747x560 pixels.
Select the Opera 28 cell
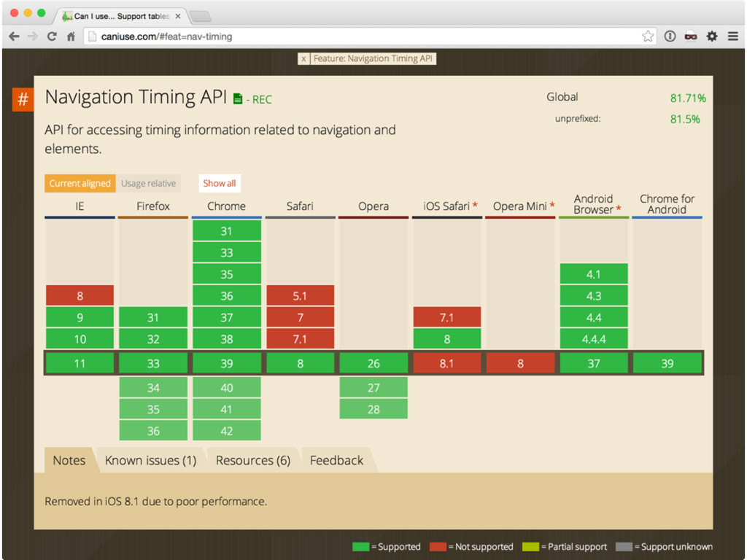tap(373, 409)
